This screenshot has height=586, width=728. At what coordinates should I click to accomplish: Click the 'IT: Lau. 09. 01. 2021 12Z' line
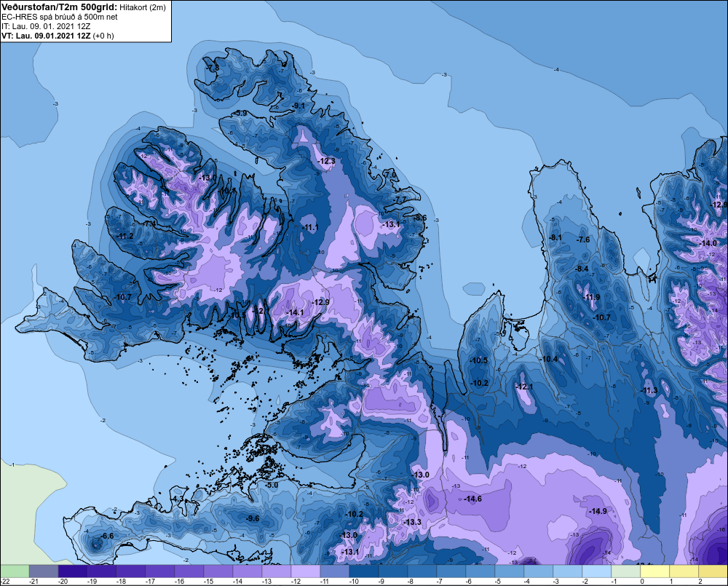pos(46,26)
